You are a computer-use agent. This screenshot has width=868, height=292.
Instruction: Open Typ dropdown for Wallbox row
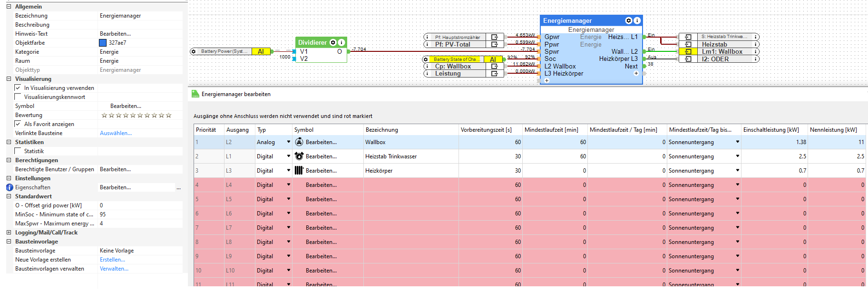[x=288, y=142]
